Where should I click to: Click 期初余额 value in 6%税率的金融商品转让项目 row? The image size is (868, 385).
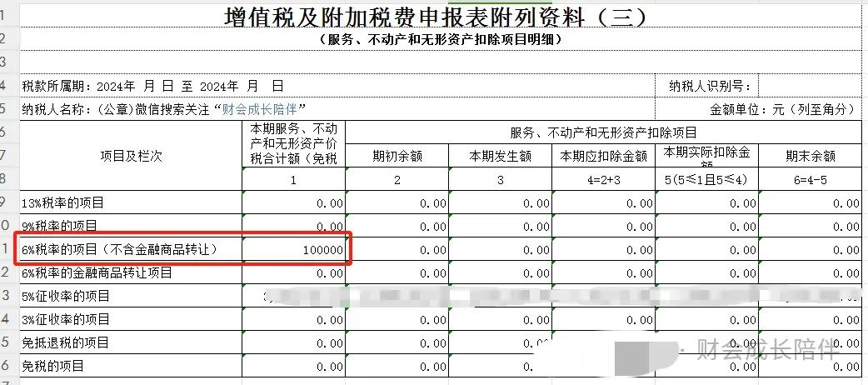pyautogui.click(x=397, y=272)
